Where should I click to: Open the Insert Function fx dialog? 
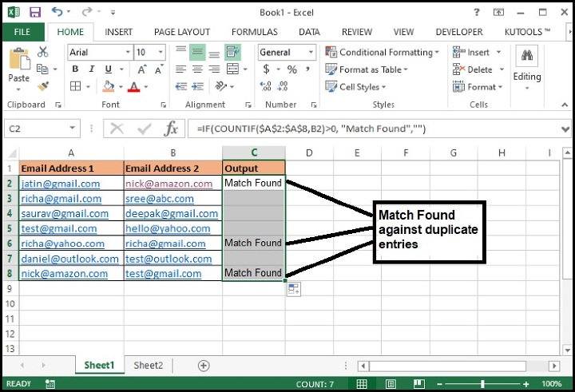(x=171, y=129)
